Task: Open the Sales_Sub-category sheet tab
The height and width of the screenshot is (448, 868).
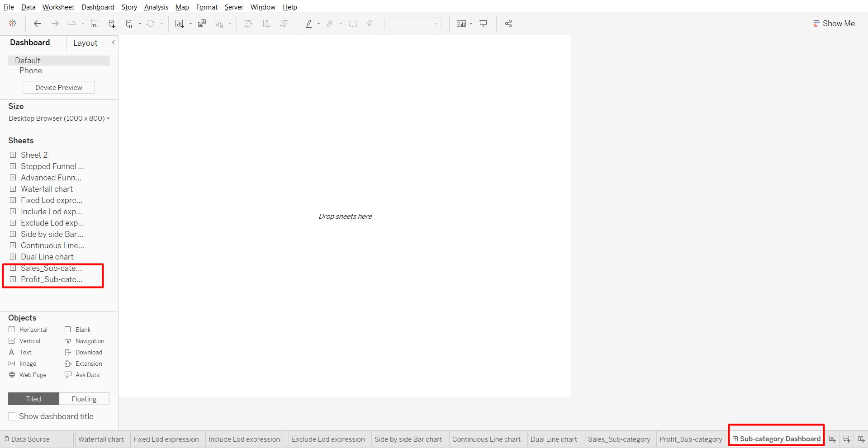Action: 619,439
